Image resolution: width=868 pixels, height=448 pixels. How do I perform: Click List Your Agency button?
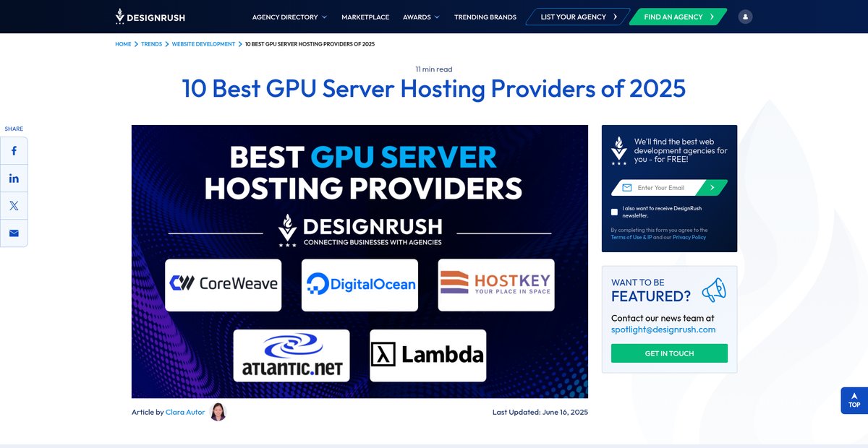578,17
